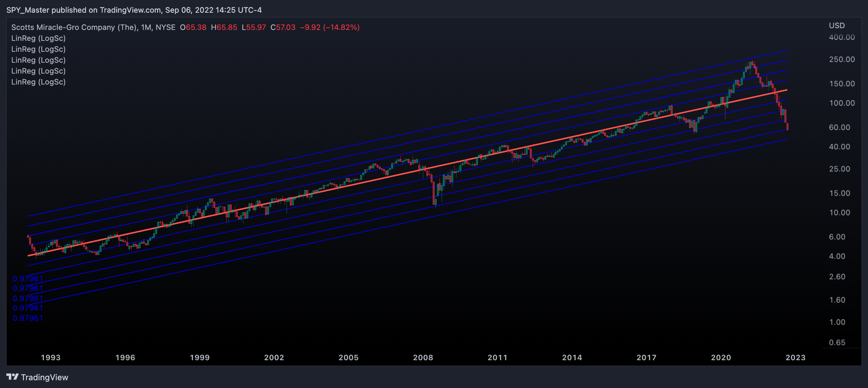Click the 10.00 price axis label

[839, 213]
